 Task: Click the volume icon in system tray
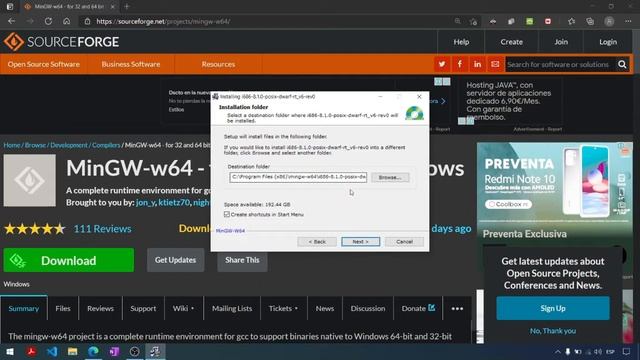(x=598, y=351)
